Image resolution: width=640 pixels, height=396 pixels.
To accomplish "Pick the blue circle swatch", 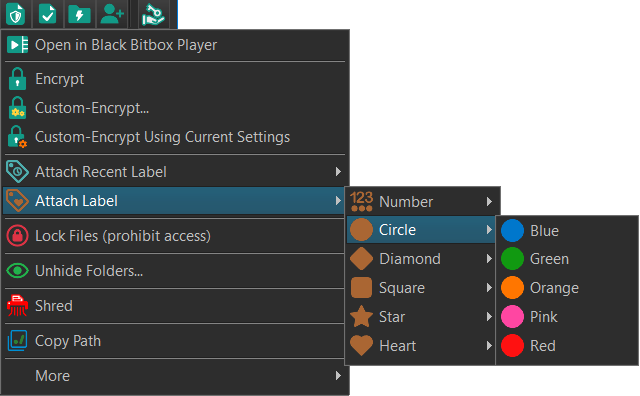I will click(x=512, y=230).
